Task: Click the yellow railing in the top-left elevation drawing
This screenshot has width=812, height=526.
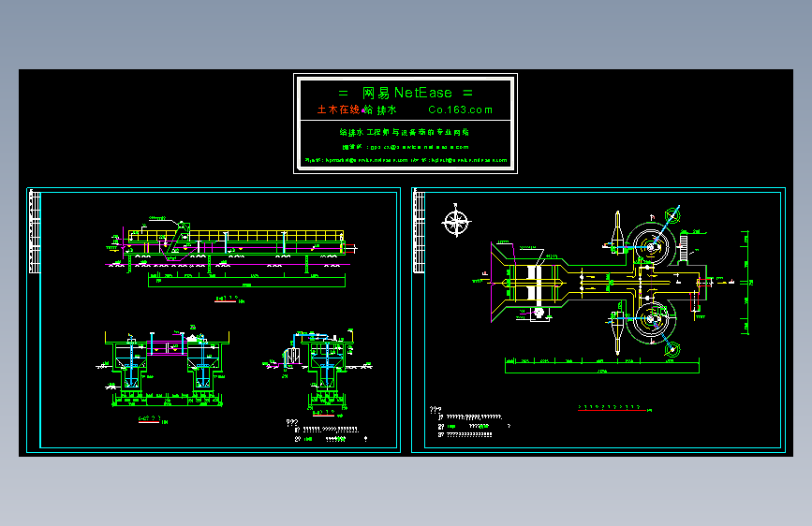Action: point(236,236)
